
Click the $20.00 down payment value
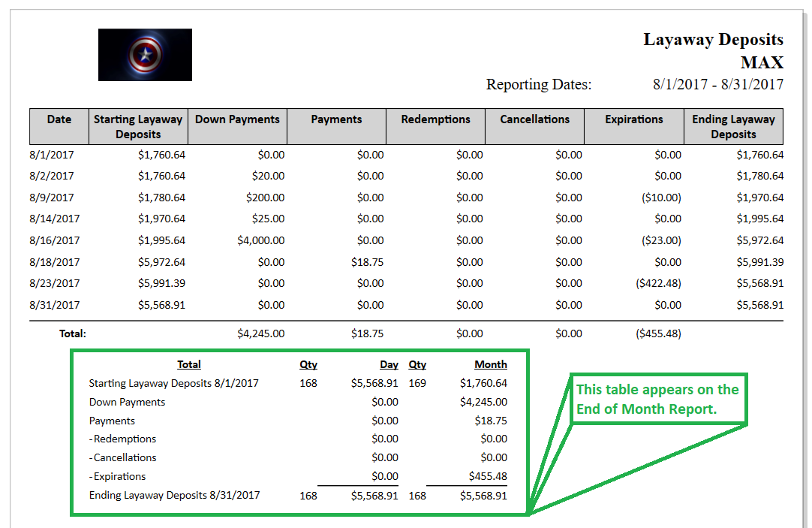[x=268, y=177]
